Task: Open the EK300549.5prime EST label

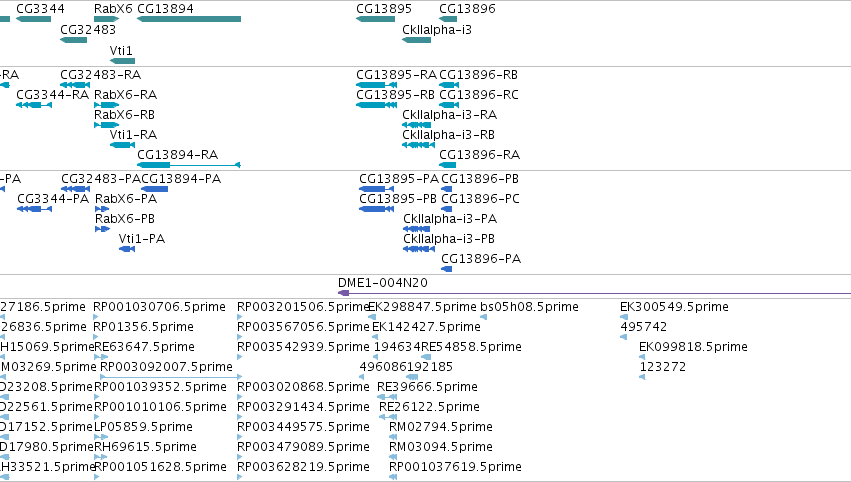Action: [674, 307]
